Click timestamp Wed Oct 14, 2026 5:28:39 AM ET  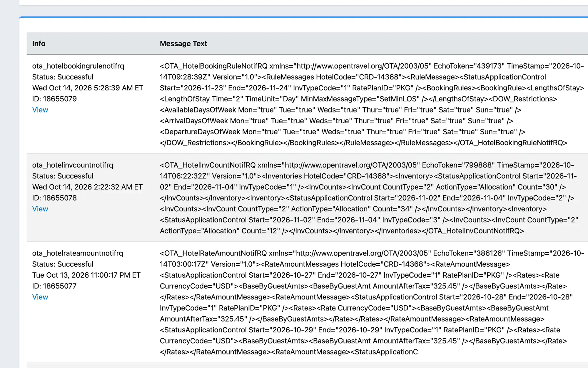pyautogui.click(x=88, y=88)
